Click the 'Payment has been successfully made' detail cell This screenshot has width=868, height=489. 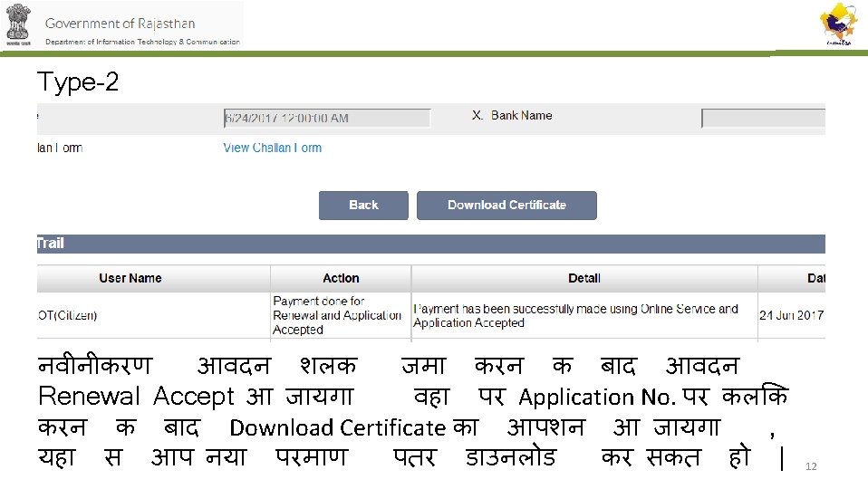tap(584, 315)
